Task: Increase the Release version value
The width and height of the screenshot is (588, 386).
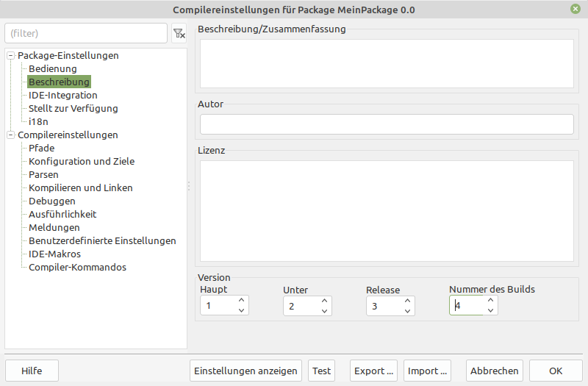Action: tap(407, 301)
